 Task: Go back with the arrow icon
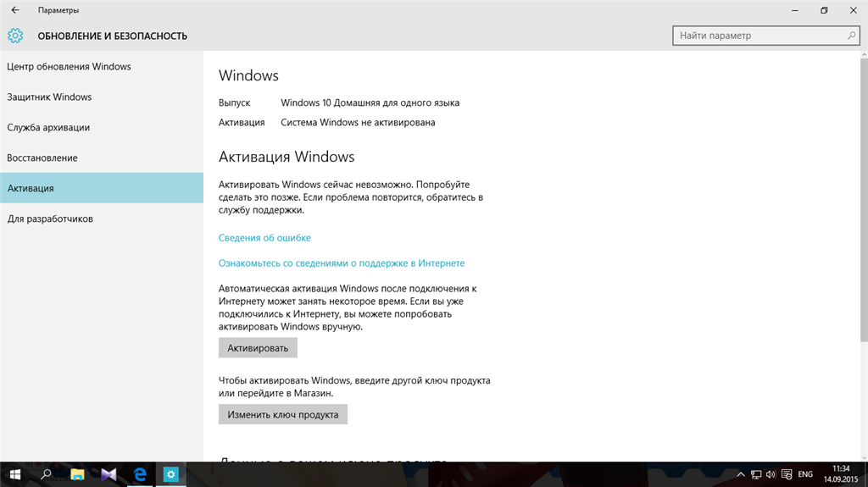15,10
